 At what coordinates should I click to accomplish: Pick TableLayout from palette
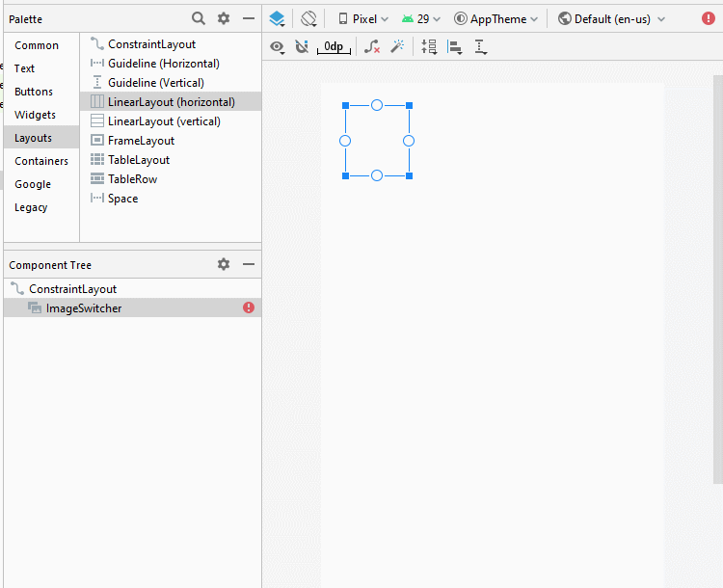[171, 160]
